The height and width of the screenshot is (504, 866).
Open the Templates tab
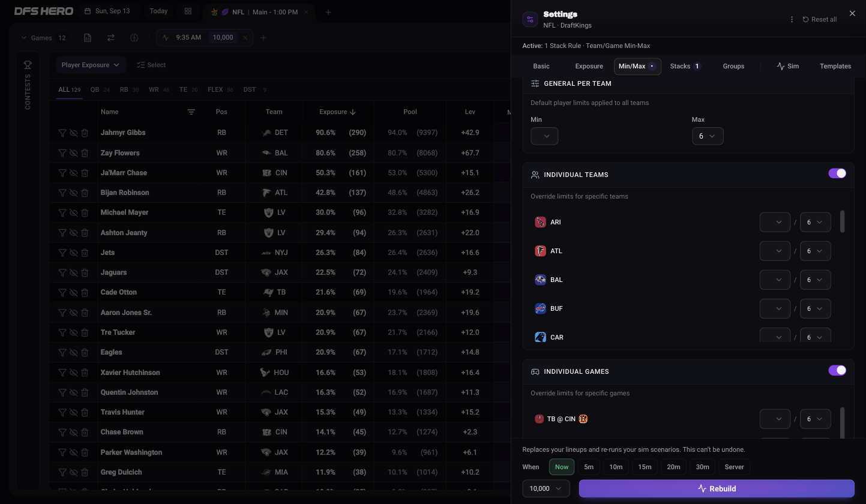835,66
